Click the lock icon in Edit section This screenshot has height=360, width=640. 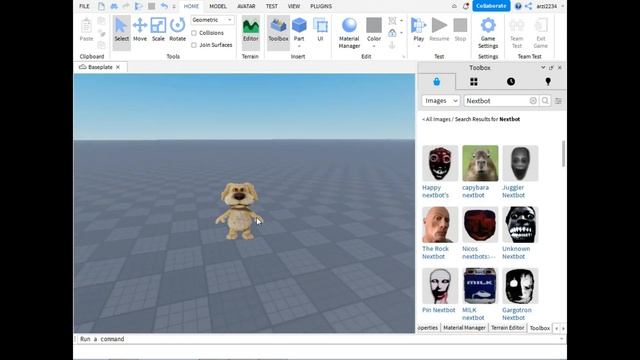392,33
